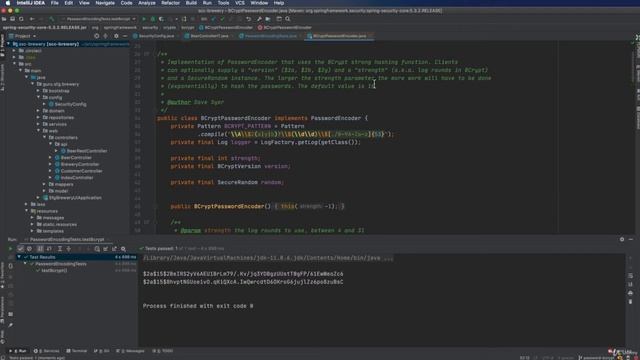Open the Navigate menu
640x360 pixels.
point(105,3)
